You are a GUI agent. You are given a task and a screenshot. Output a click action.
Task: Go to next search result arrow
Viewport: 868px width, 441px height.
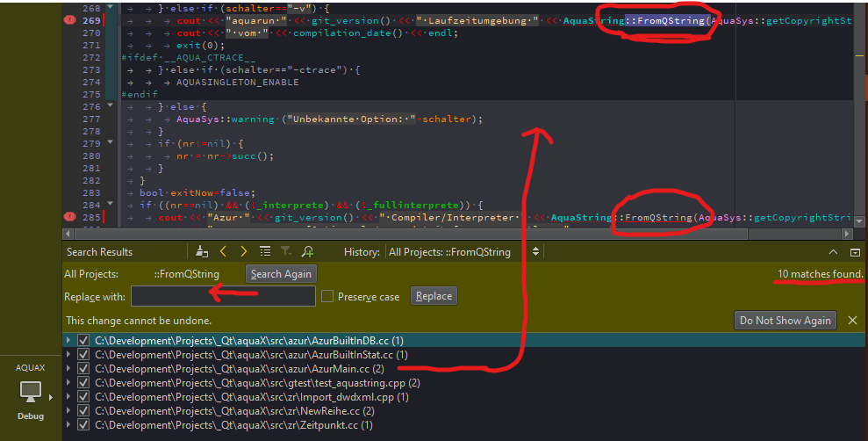click(243, 252)
